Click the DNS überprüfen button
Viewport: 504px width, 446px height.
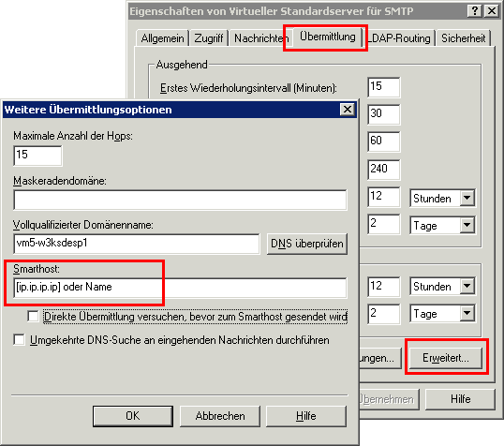tap(307, 244)
